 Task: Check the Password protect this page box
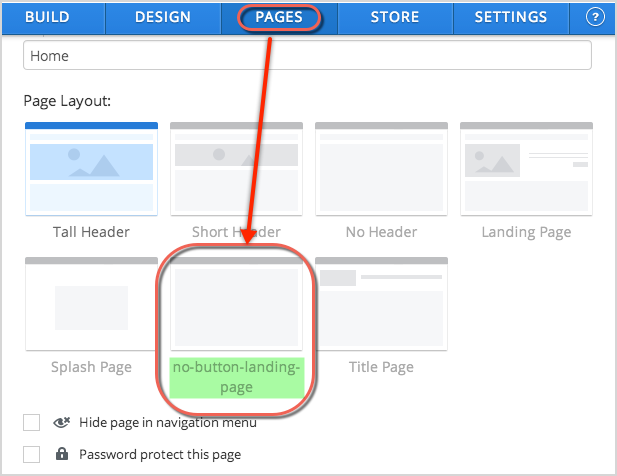[x=32, y=455]
